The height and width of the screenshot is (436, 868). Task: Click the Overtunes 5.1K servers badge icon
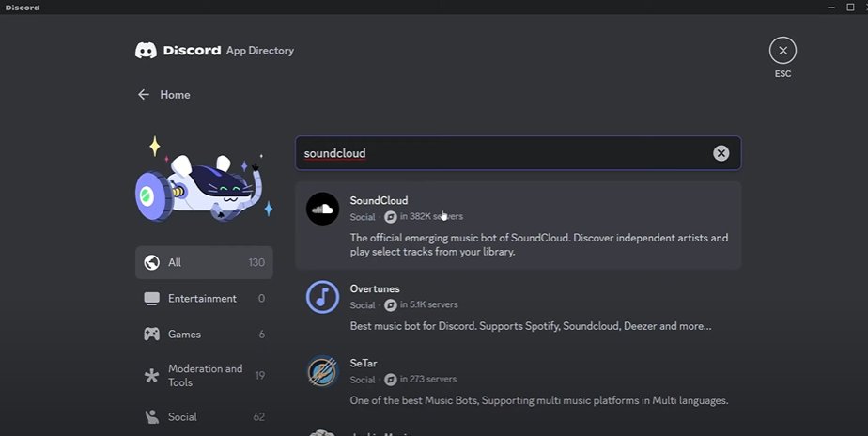[x=390, y=304]
